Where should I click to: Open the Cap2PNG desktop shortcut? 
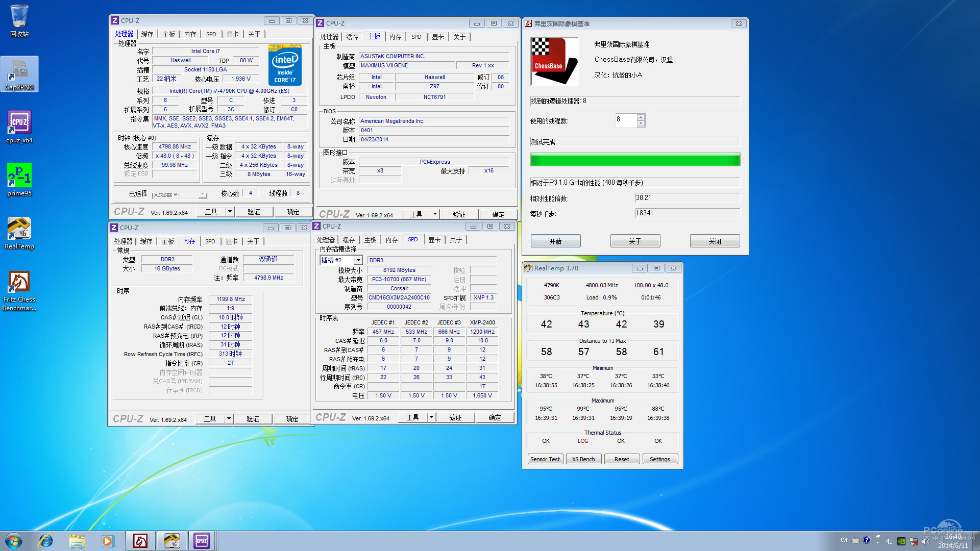click(x=19, y=74)
